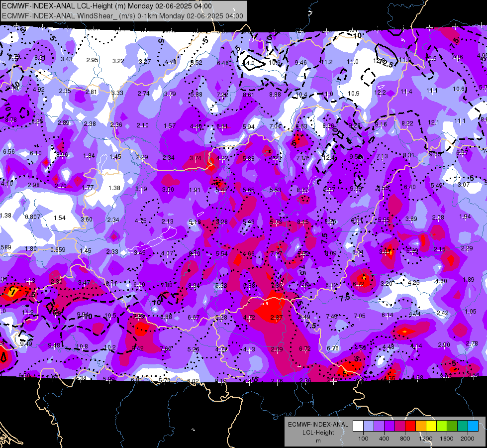
Task: Click the legend tick label '400'
Action: pos(384,439)
